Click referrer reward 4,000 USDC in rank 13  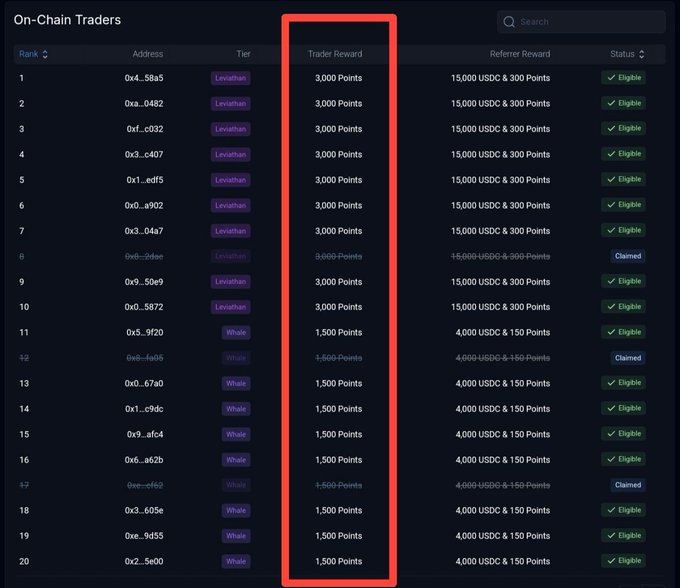coord(503,383)
